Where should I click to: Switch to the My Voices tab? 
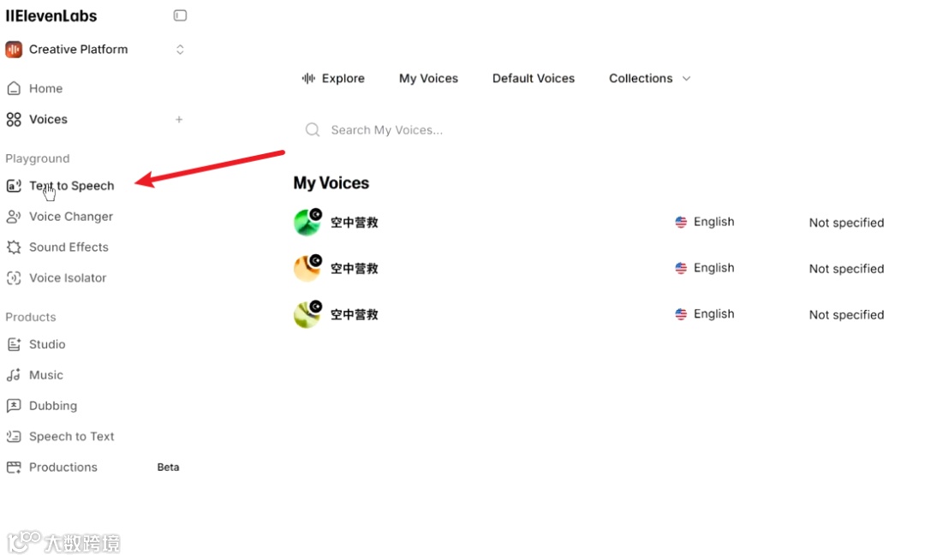(429, 79)
